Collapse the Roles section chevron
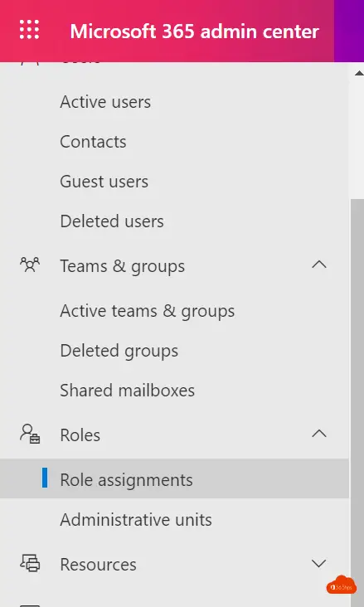This screenshot has height=607, width=364. point(319,434)
